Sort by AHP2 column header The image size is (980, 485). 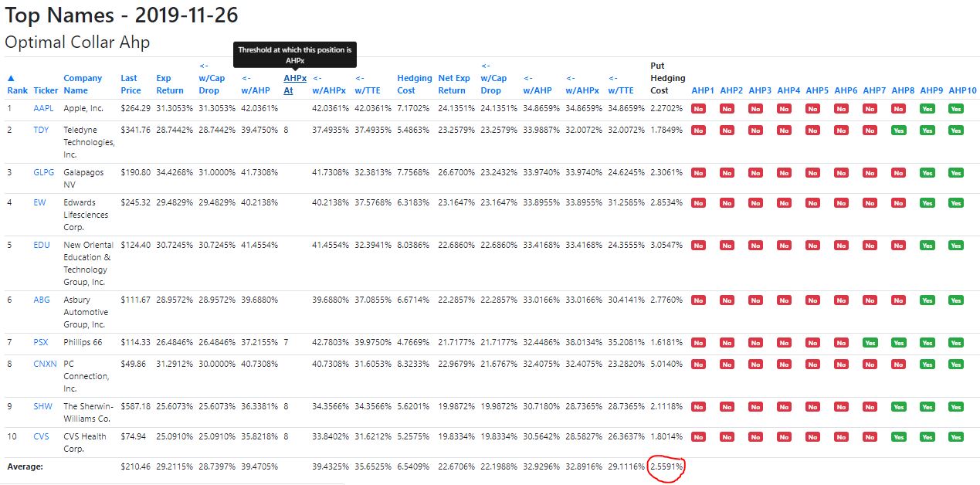[731, 90]
